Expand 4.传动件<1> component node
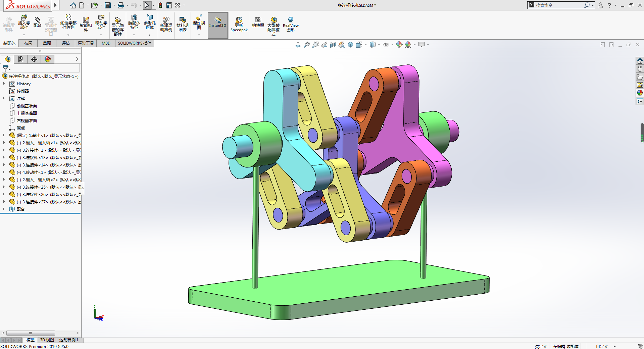 (4, 172)
